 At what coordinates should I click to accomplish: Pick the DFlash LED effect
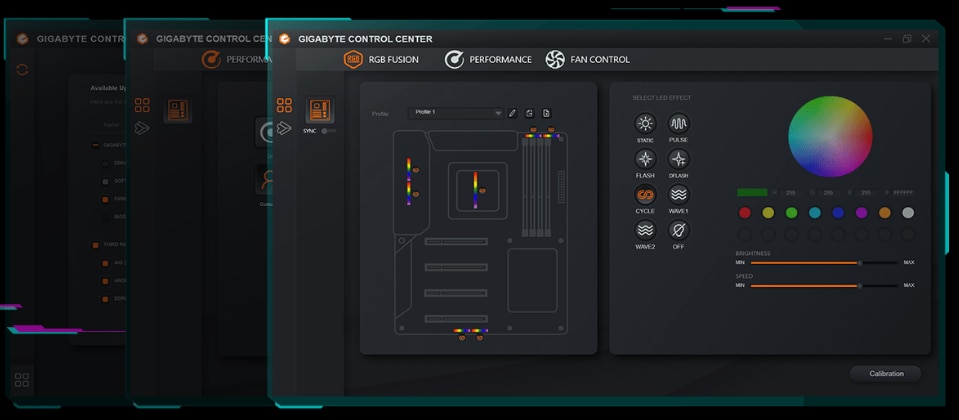click(679, 159)
